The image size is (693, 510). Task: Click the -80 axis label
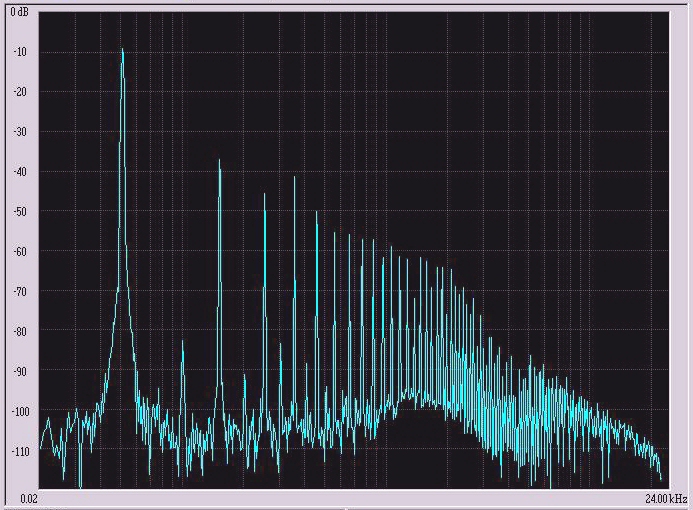[x=20, y=331]
